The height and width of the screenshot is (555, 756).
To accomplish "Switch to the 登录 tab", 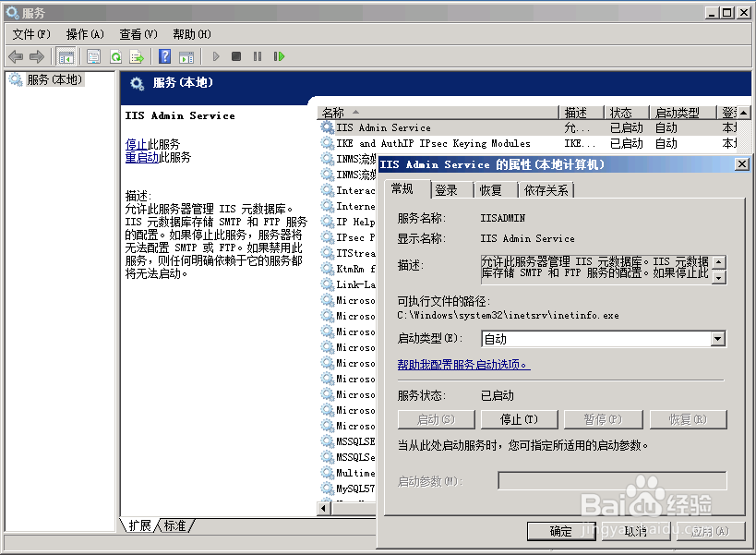I will click(450, 190).
